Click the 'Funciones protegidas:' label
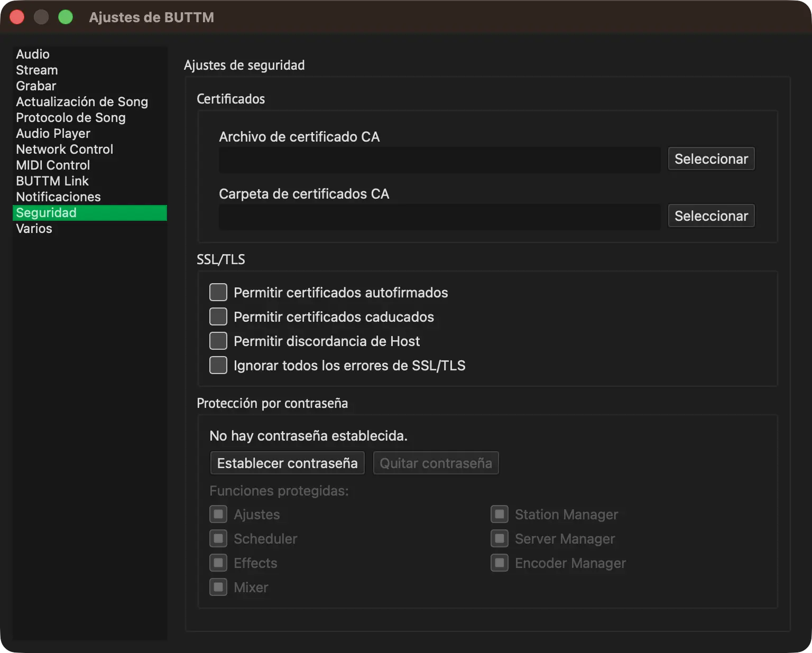The width and height of the screenshot is (812, 653). click(x=279, y=491)
